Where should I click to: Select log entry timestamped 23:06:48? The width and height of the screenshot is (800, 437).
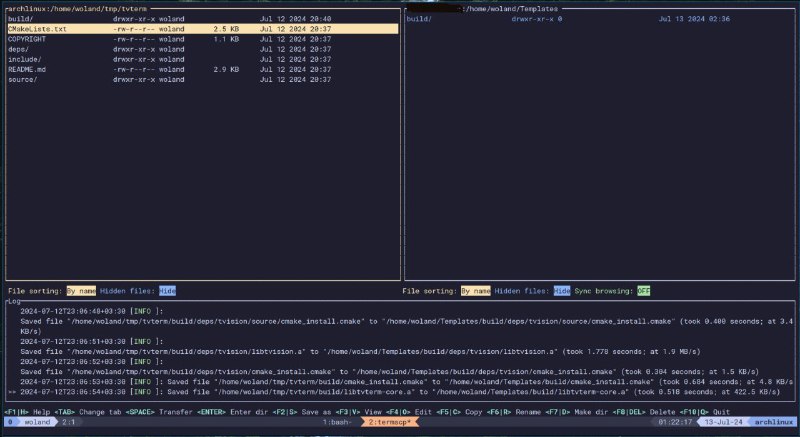coord(406,321)
